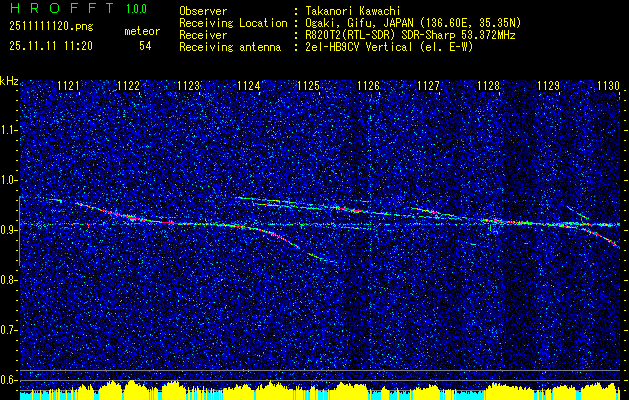Click the 2el-HB9CV Vertical antenna text
This screenshot has width=629, height=400.
click(390, 47)
